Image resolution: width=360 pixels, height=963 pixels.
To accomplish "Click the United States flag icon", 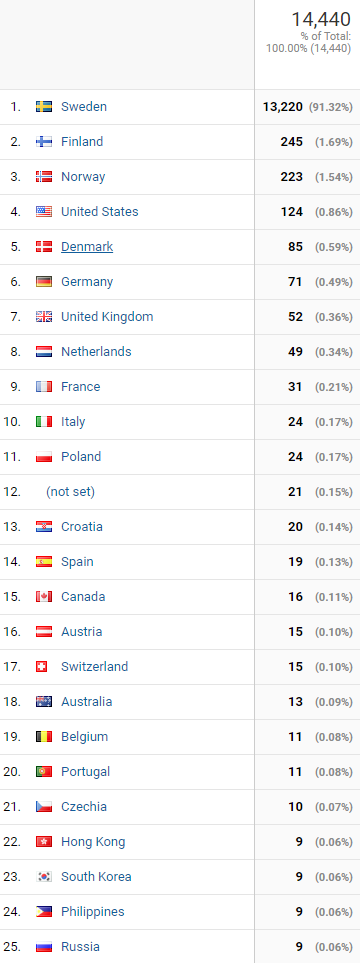I will [x=44, y=212].
